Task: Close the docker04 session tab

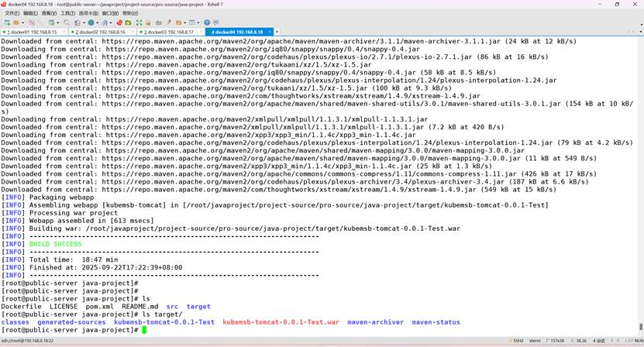Action: tap(270, 32)
